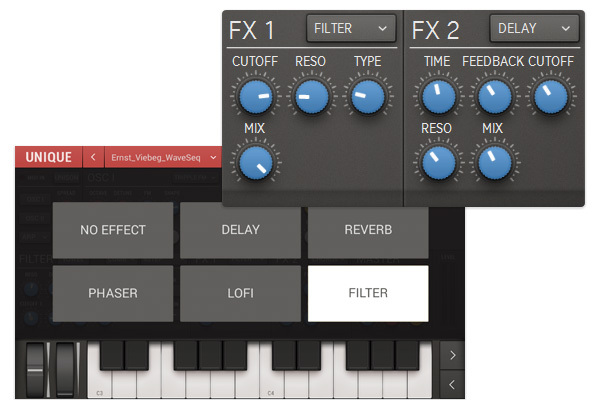Click the FX 1 CUTOFF knob

256,96
